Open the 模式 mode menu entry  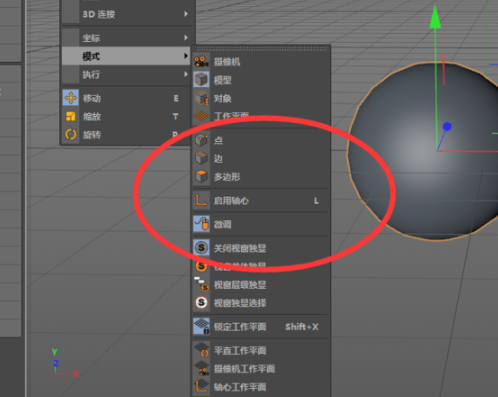[126, 56]
